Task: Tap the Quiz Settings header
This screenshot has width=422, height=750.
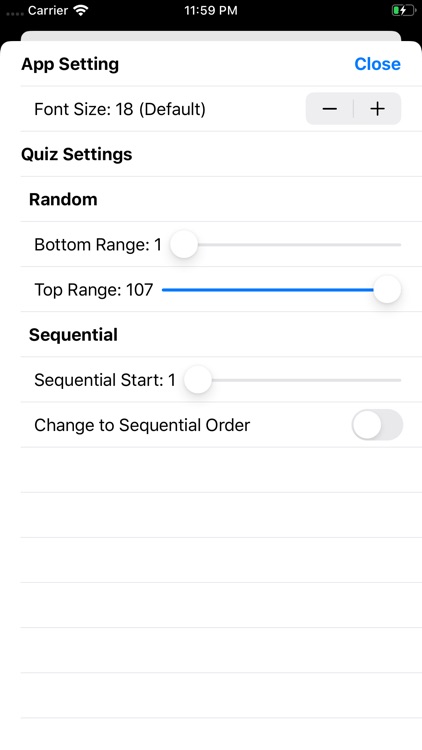Action: [77, 154]
